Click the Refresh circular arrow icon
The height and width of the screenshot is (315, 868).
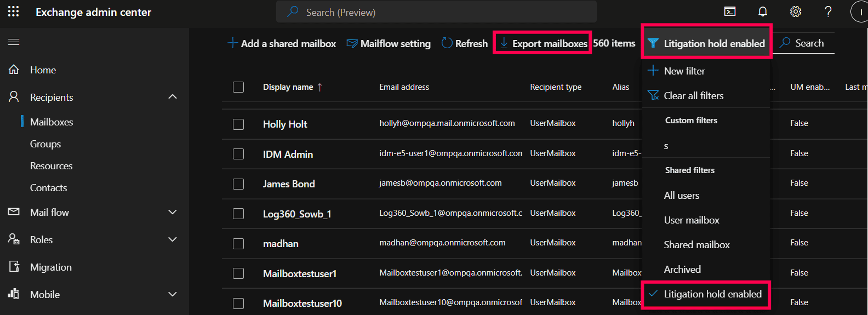click(x=447, y=43)
